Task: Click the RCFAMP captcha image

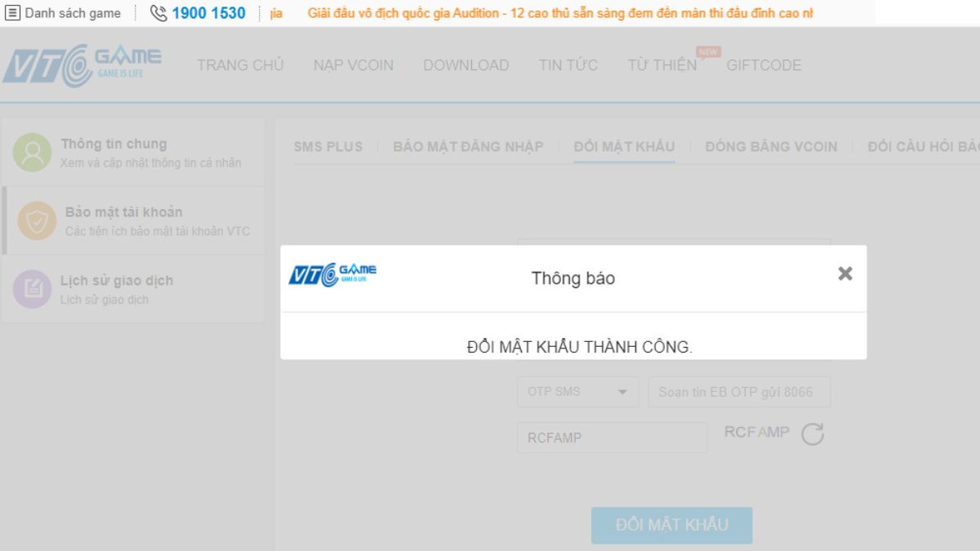Action: (x=757, y=432)
